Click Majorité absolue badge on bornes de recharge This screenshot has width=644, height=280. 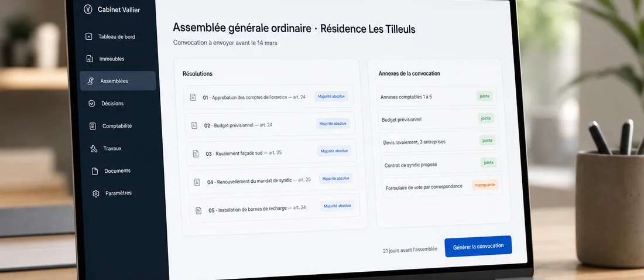click(337, 206)
